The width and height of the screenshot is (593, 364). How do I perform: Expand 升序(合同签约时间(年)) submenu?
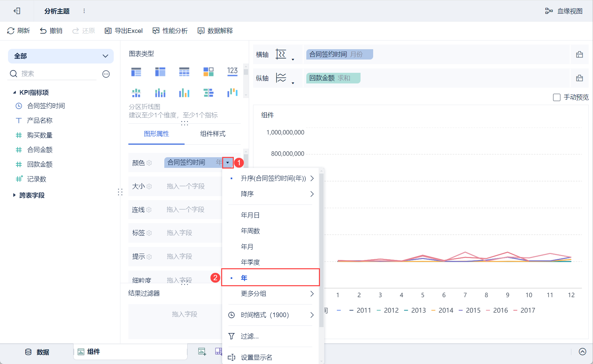click(x=271, y=179)
